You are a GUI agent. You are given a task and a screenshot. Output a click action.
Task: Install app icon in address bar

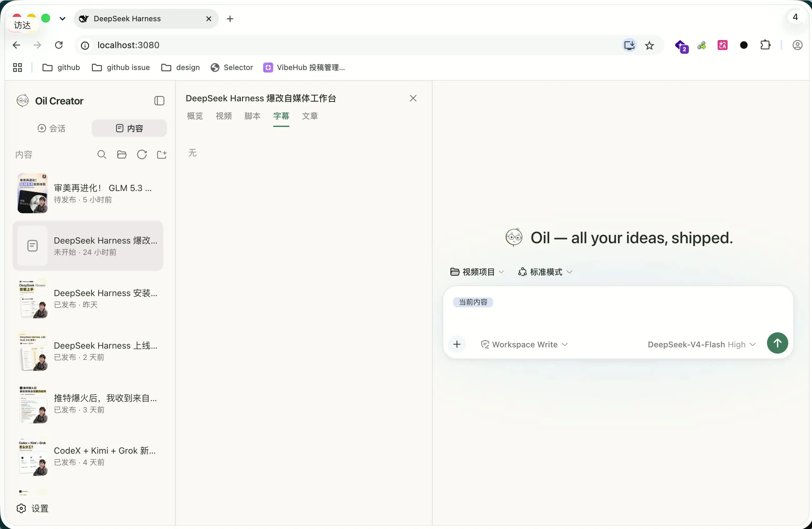click(x=629, y=45)
